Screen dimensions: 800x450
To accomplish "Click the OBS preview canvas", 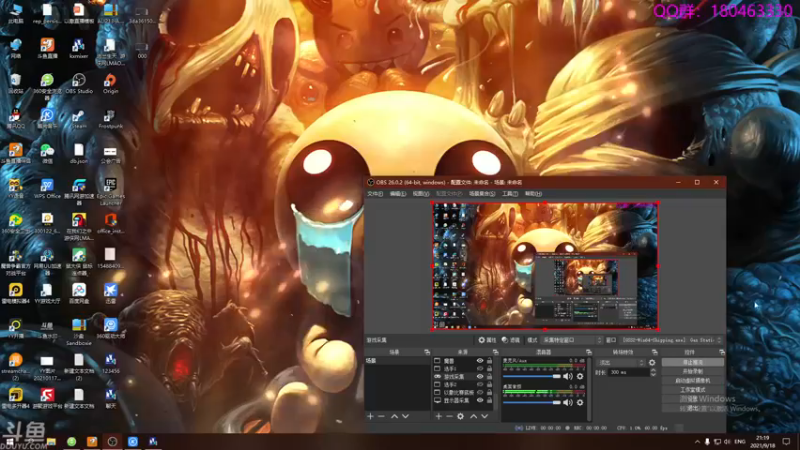I will pyautogui.click(x=545, y=266).
